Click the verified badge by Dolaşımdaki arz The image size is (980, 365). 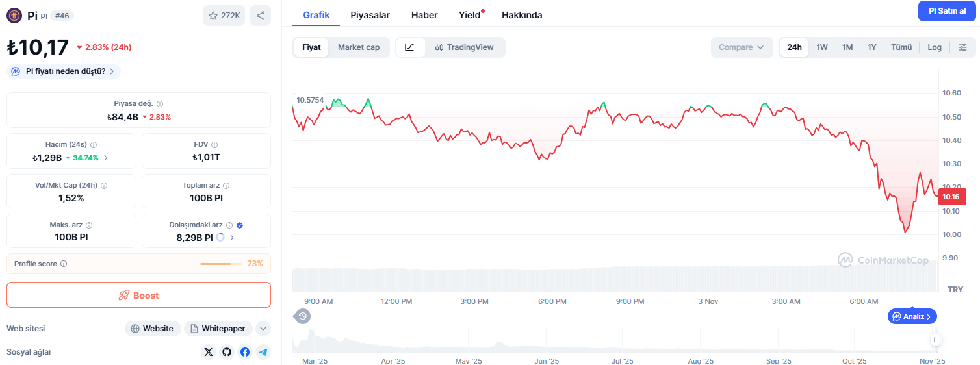tap(240, 225)
